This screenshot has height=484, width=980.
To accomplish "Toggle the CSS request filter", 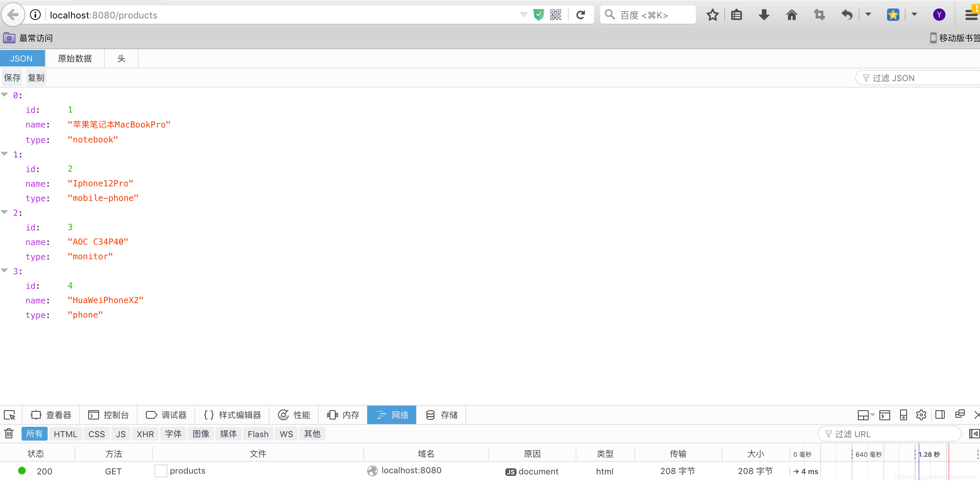I will click(96, 434).
